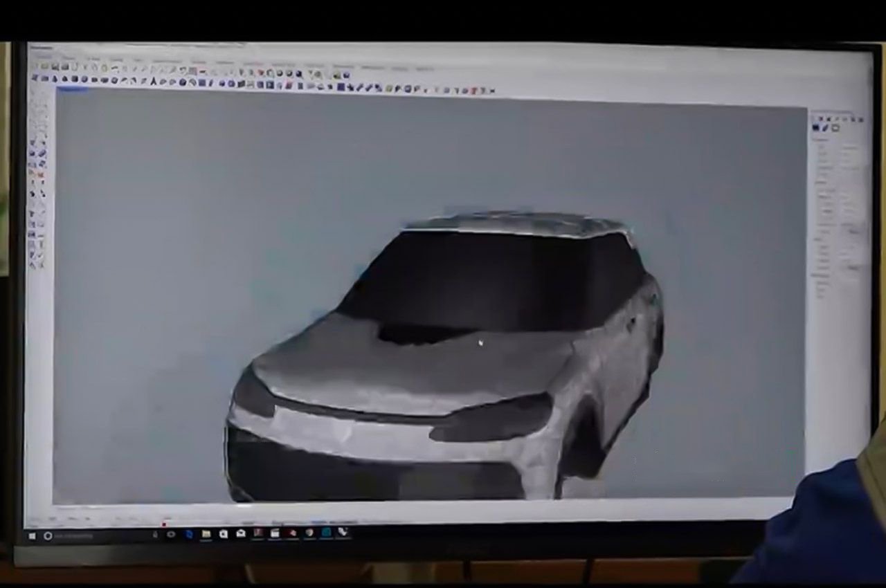Launch Microsoft Edge from the taskbar
Viewport: 886px width, 588px height.
point(188,534)
